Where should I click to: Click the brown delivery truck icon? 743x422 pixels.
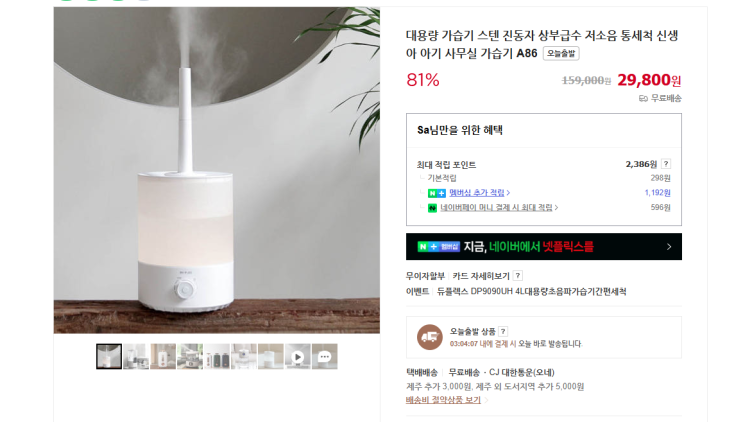[429, 337]
